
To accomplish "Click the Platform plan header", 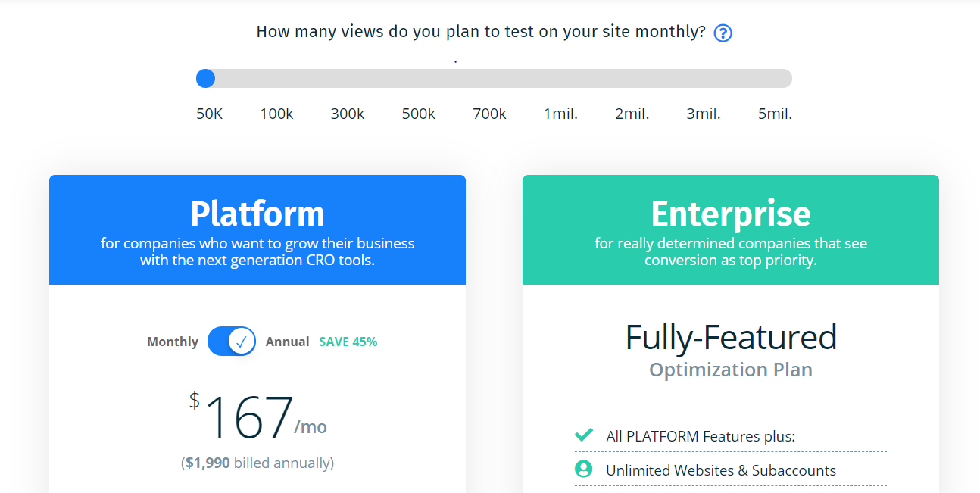I will (x=257, y=214).
